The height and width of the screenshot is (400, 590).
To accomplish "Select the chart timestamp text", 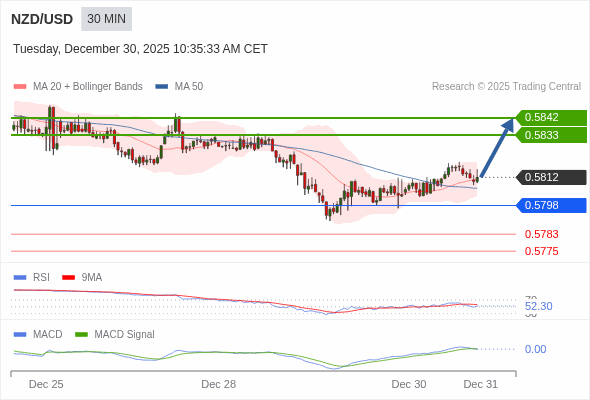I will (x=140, y=49).
